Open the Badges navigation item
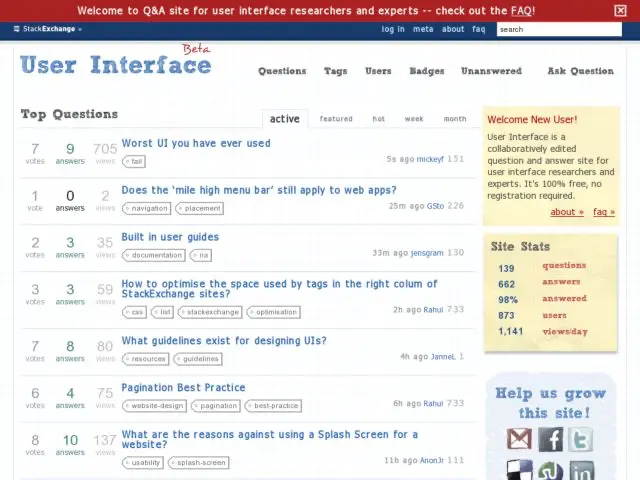The width and height of the screenshot is (640, 480). (x=427, y=71)
